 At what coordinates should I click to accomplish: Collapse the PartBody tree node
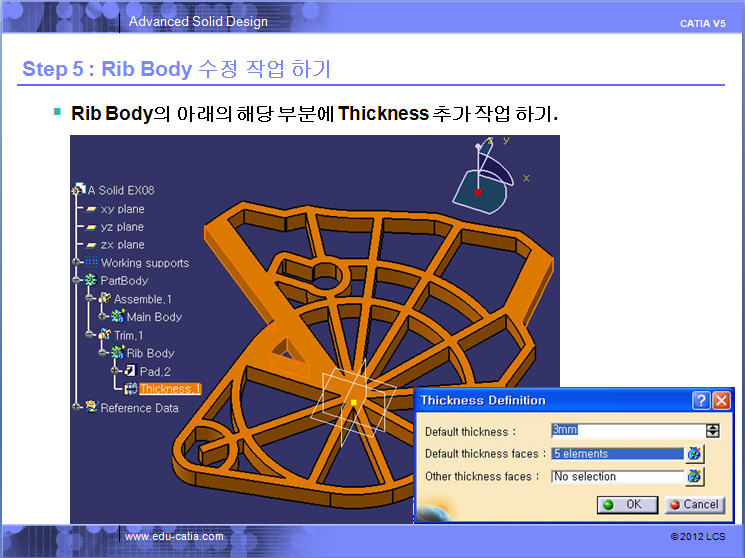point(76,281)
